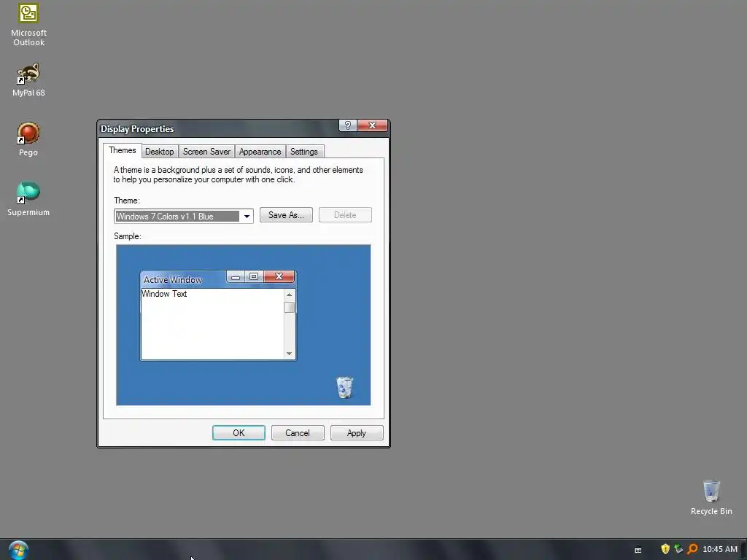This screenshot has height=560, width=747.
Task: Open the Start menu orb
Action: point(18,550)
